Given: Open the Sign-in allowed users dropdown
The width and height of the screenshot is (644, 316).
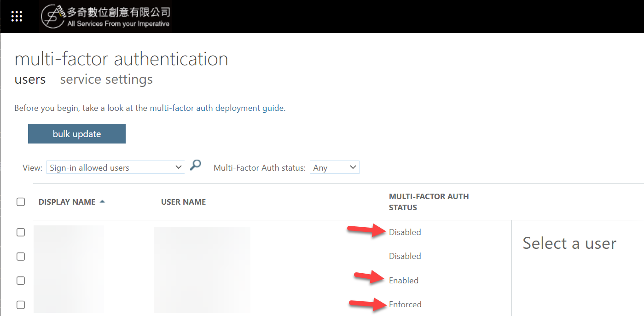Looking at the screenshot, I should pos(116,167).
